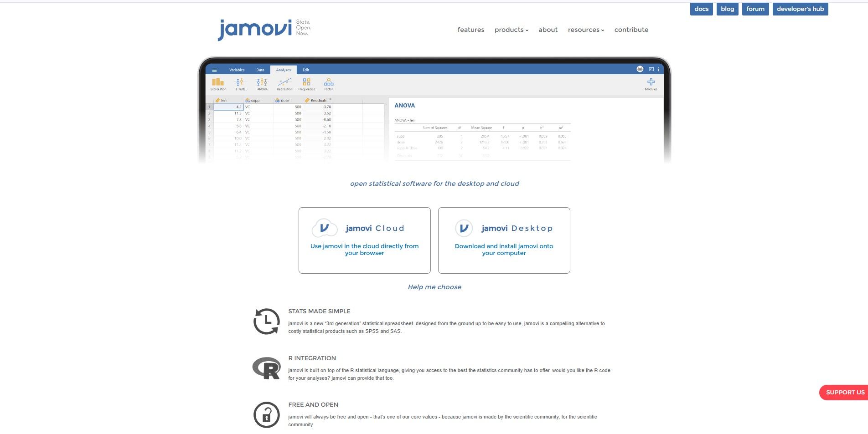This screenshot has width=868, height=434.
Task: Click the Exploration bar chart icon
Action: 218,82
